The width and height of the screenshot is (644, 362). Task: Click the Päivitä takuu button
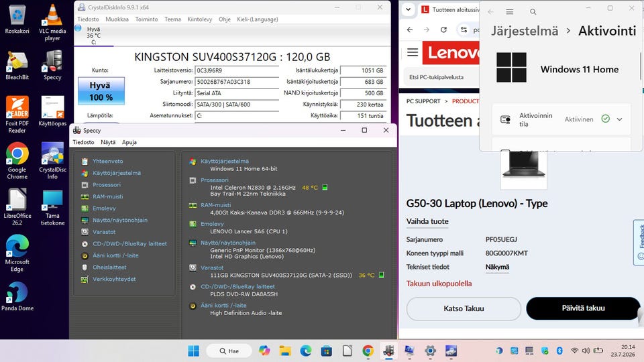pyautogui.click(x=583, y=308)
